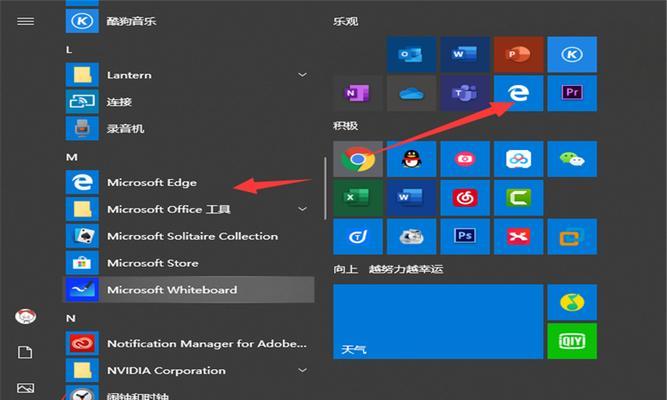This screenshot has width=667, height=400.
Task: Click the app list scrollbar
Action: pos(325,188)
